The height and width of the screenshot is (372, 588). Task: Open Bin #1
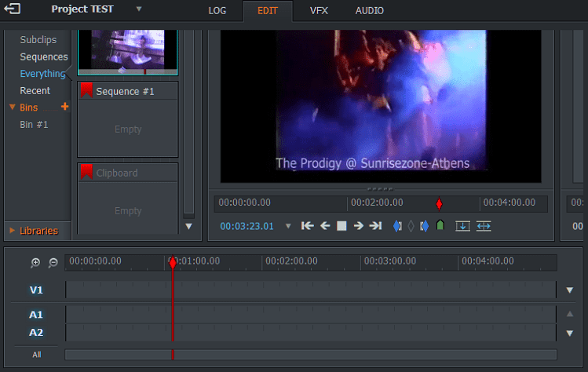click(34, 125)
